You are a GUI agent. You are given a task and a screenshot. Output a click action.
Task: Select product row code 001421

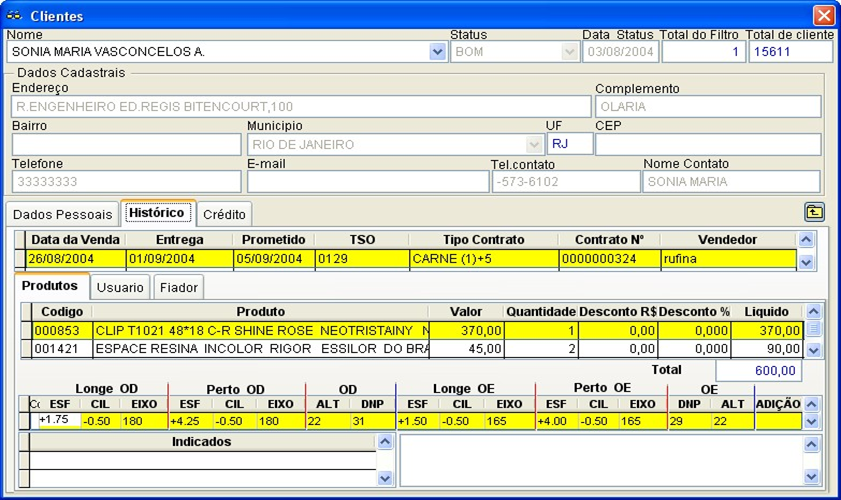pyautogui.click(x=62, y=349)
